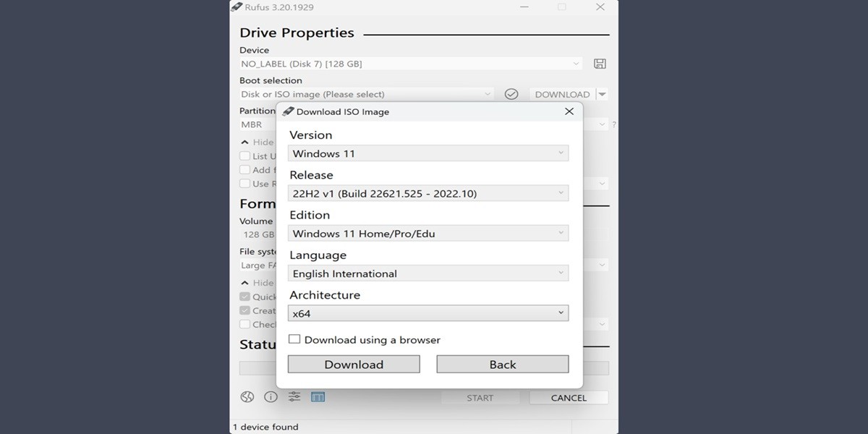Screen dimensions: 868x434
Task: Open the Architecture dropdown
Action: click(x=427, y=312)
